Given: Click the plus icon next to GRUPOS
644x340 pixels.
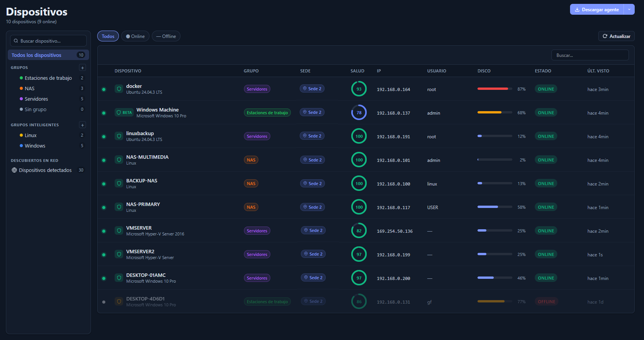Looking at the screenshot, I should (82, 68).
